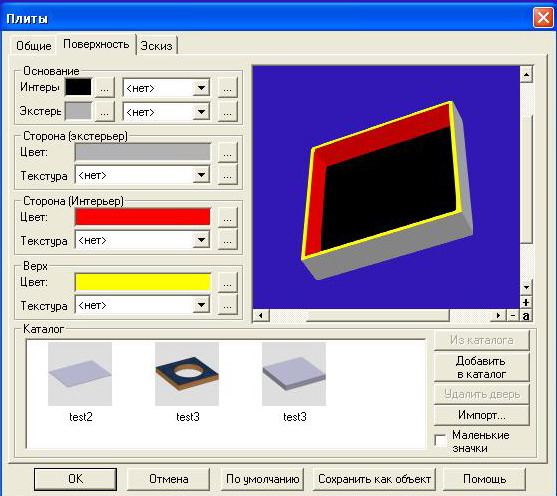Click the Добавить в каталог button
This screenshot has height=496, width=557.
(482, 367)
